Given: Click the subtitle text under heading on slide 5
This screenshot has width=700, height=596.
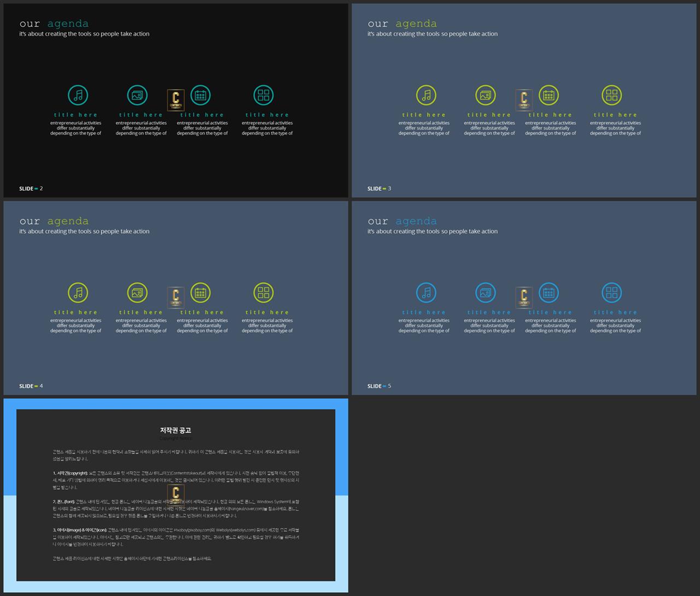Looking at the screenshot, I should coord(433,232).
